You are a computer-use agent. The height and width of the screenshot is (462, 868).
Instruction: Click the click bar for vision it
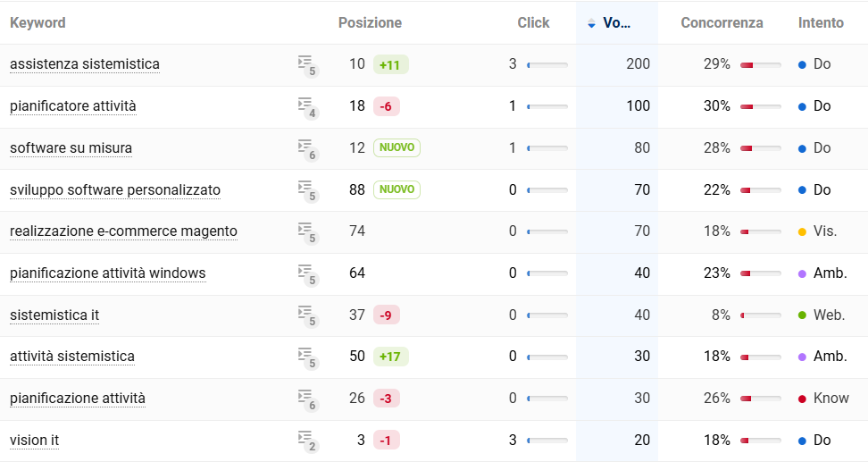click(547, 441)
